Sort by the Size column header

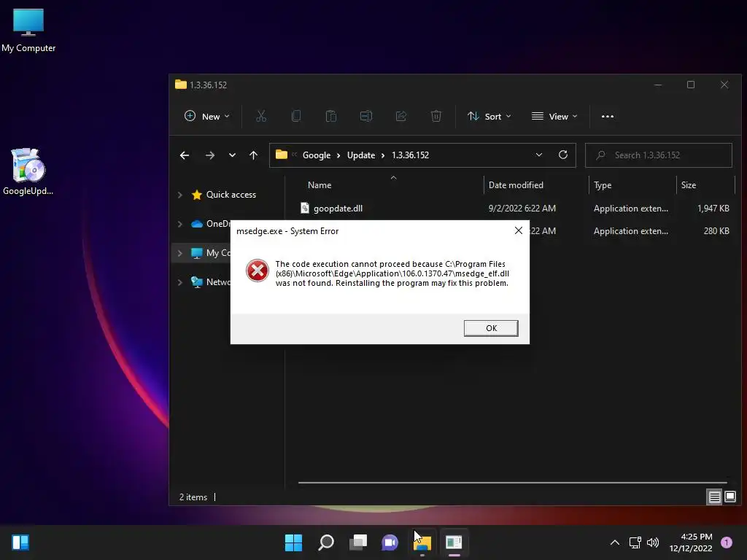pyautogui.click(x=689, y=184)
